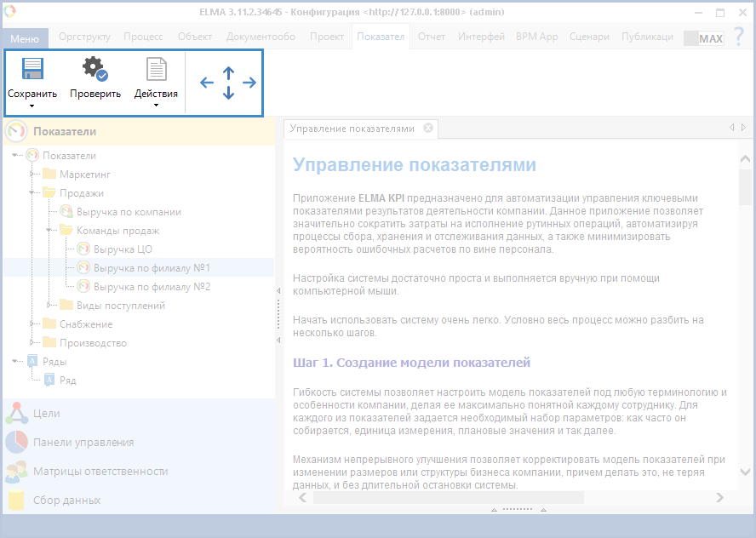Click the Действия document icon
756x538 pixels.
[156, 69]
